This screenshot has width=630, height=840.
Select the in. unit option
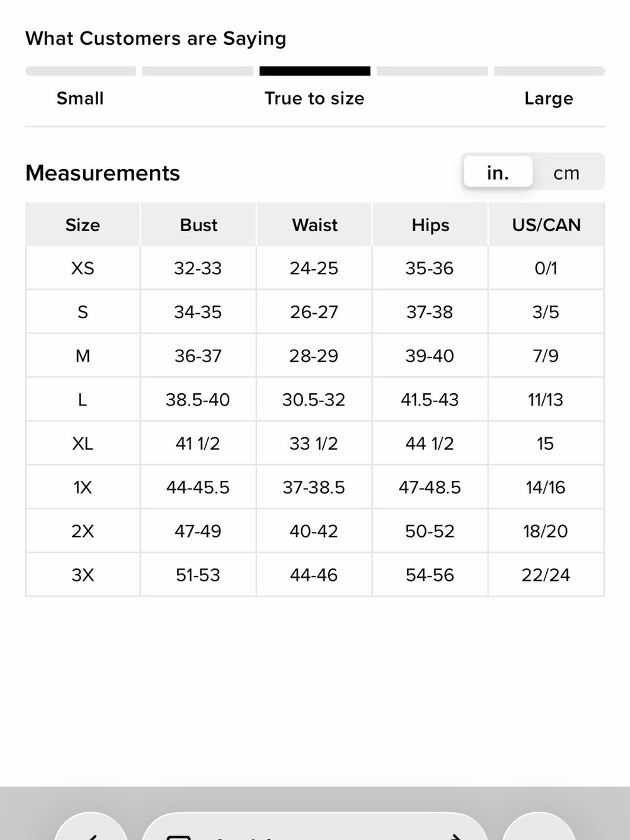(498, 172)
